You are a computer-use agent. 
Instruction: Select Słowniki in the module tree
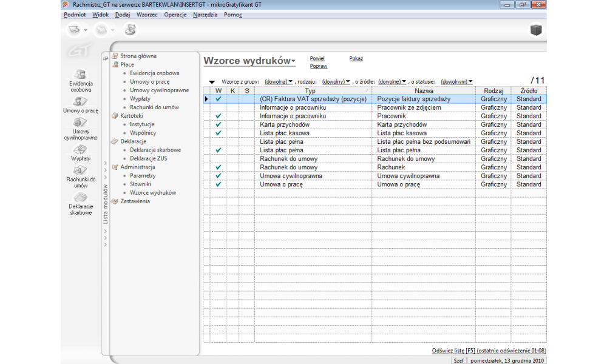[141, 184]
